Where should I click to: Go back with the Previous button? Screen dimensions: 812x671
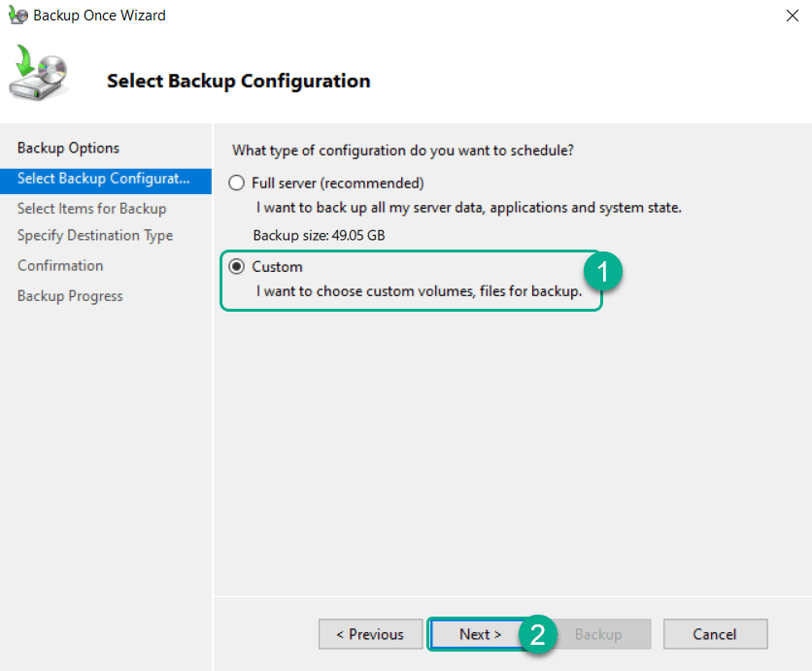tap(370, 634)
